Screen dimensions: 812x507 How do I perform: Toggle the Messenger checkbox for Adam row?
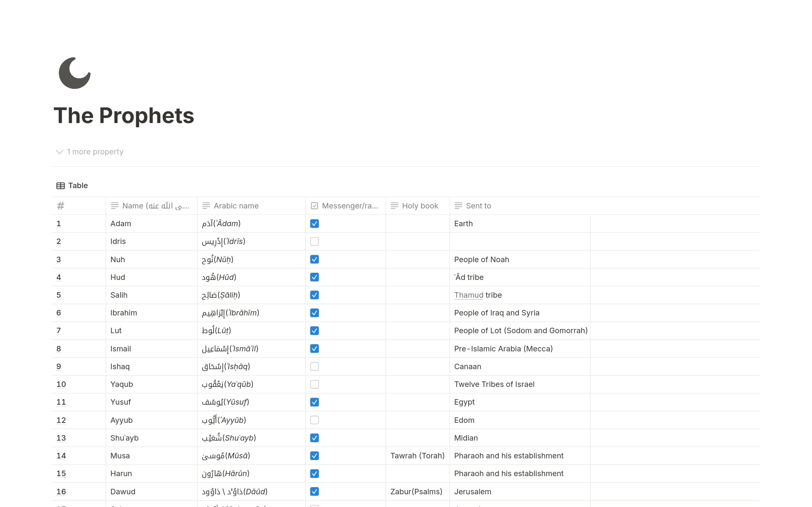[x=314, y=223]
